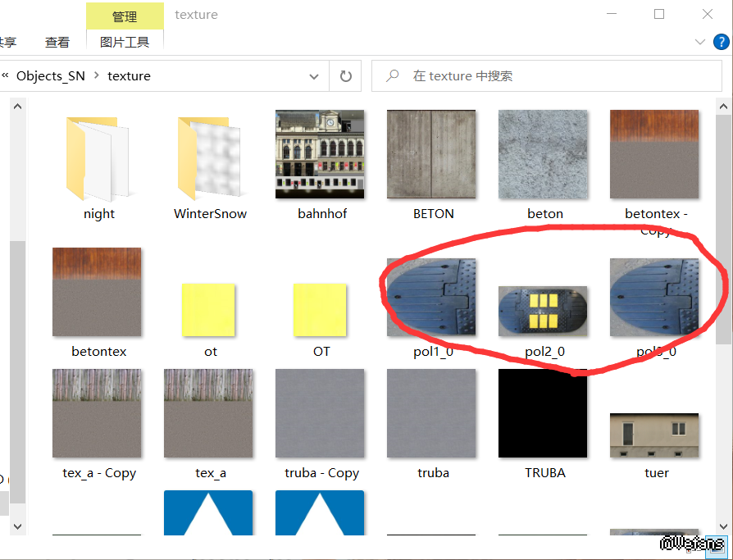Open the 查看 ribbon tab
The image size is (733, 560).
pos(57,42)
